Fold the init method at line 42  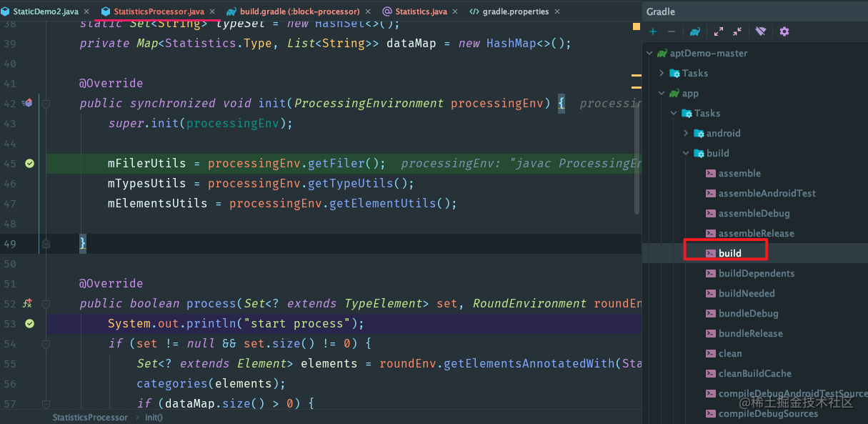46,103
